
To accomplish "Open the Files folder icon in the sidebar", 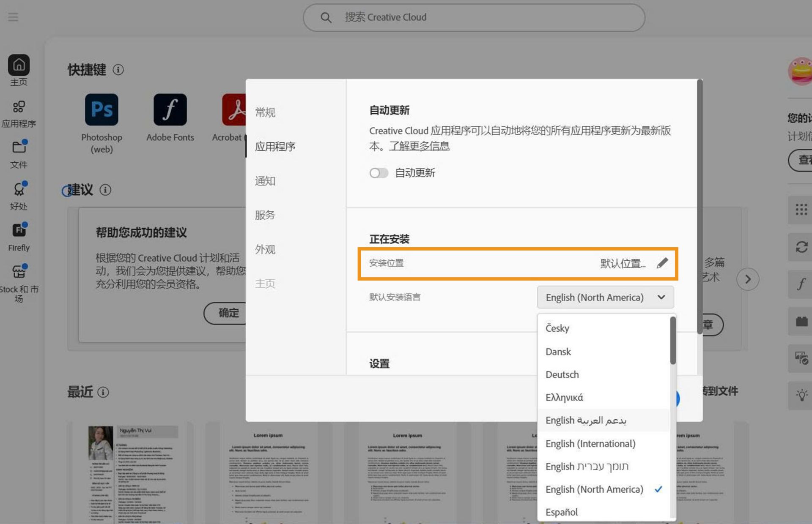I will tap(19, 147).
